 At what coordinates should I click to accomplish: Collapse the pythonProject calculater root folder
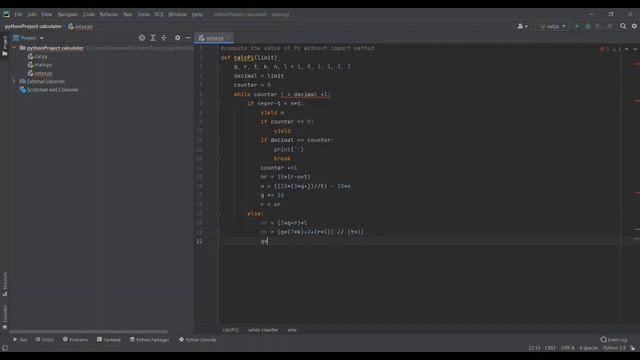[14, 48]
